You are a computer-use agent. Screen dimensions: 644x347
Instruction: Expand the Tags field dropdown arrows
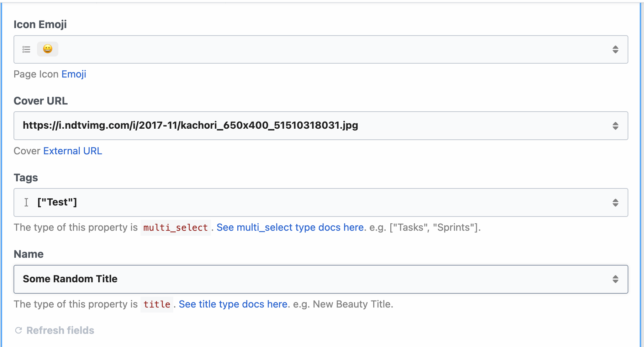click(615, 203)
